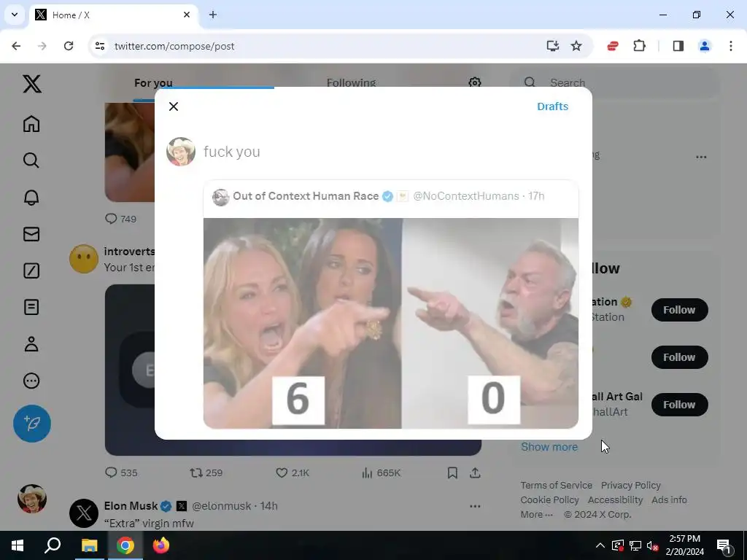The image size is (747, 560).
Task: Open timeline settings gear icon
Action: [474, 83]
